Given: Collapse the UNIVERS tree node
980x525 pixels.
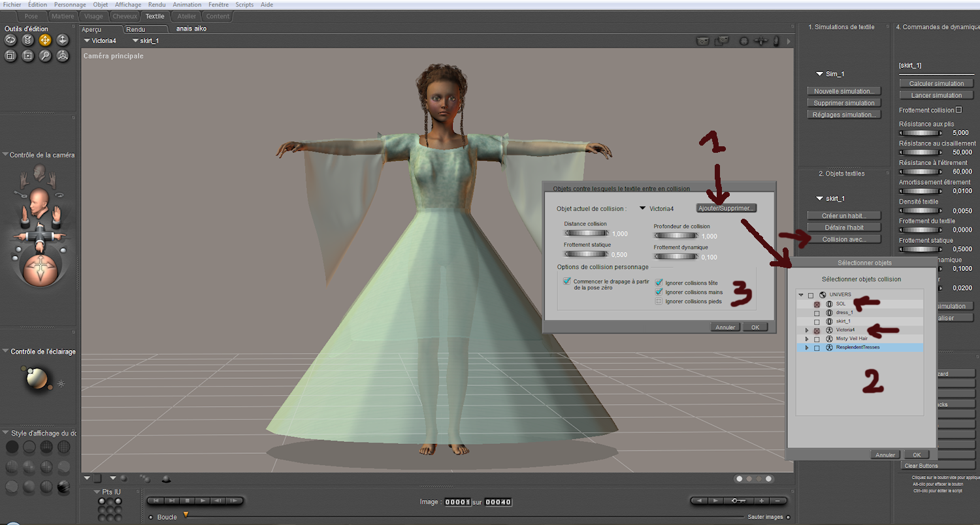Looking at the screenshot, I should 801,295.
